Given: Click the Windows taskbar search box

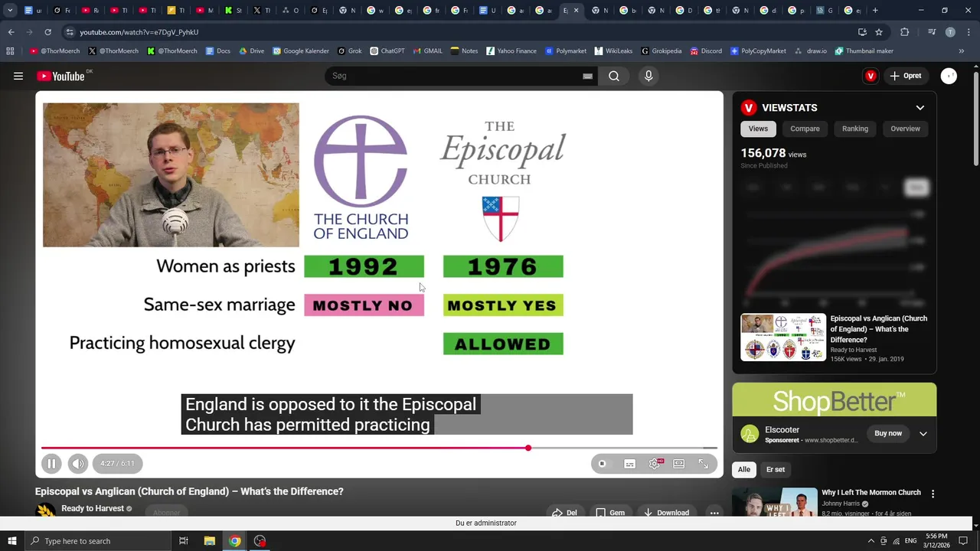Looking at the screenshot, I should [98, 541].
